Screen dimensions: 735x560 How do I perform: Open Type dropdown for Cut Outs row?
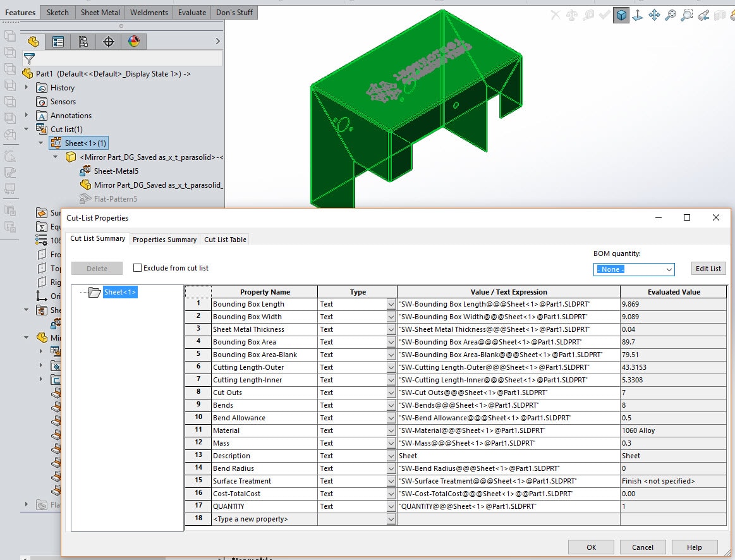coord(391,393)
